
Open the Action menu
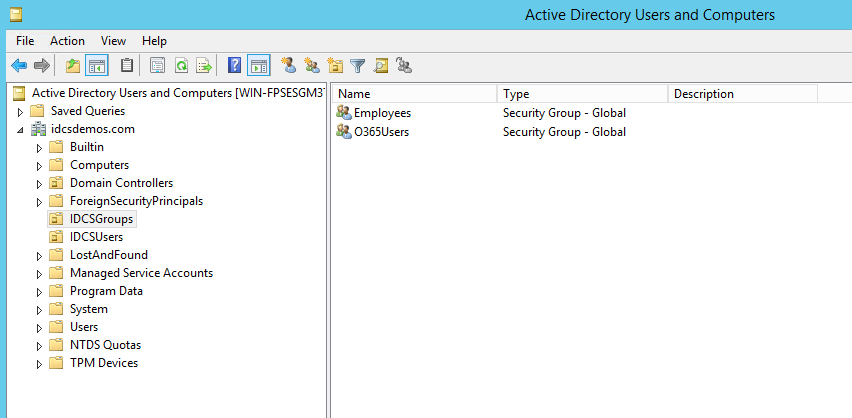click(67, 41)
